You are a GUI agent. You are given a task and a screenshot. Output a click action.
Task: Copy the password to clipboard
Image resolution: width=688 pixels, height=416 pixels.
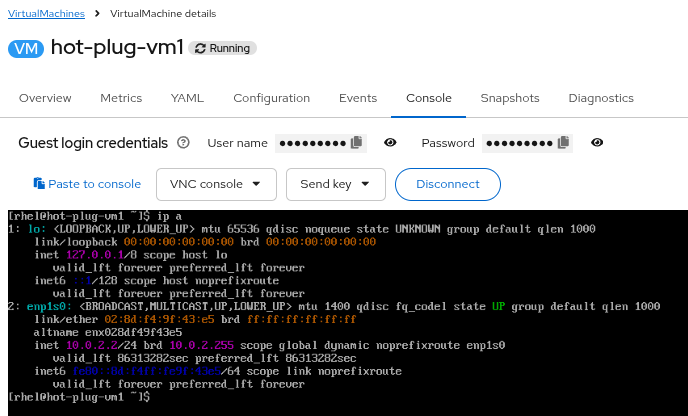[x=564, y=143]
